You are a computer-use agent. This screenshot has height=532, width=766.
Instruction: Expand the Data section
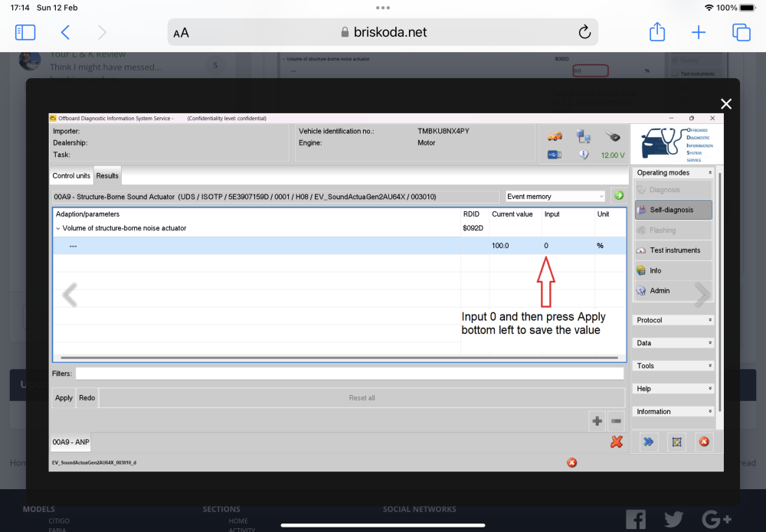point(674,343)
